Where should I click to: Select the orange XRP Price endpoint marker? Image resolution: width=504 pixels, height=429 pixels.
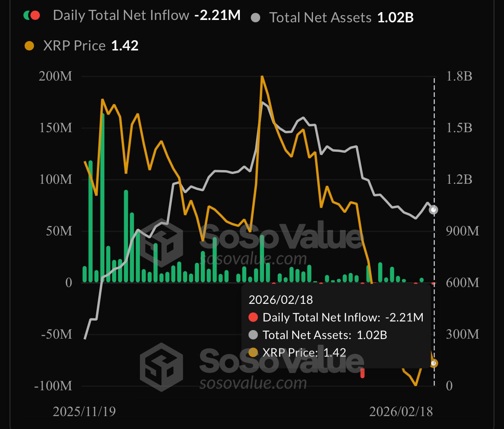434,364
